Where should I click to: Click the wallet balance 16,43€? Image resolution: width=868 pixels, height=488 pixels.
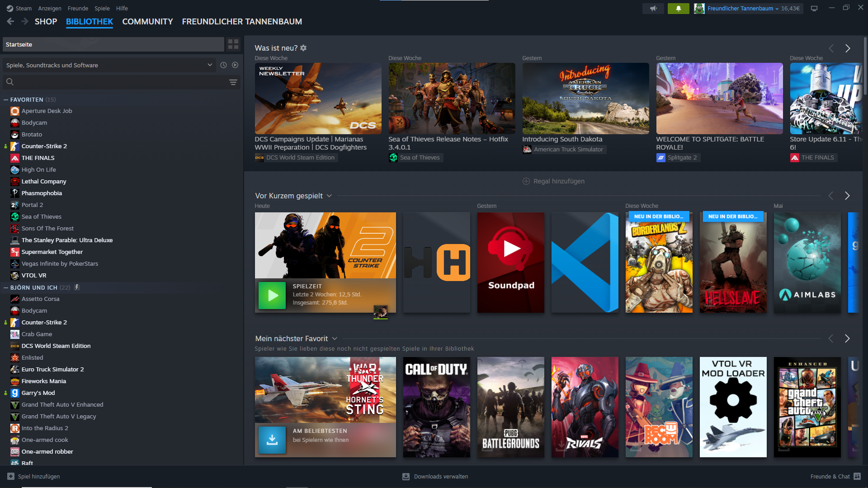[790, 9]
